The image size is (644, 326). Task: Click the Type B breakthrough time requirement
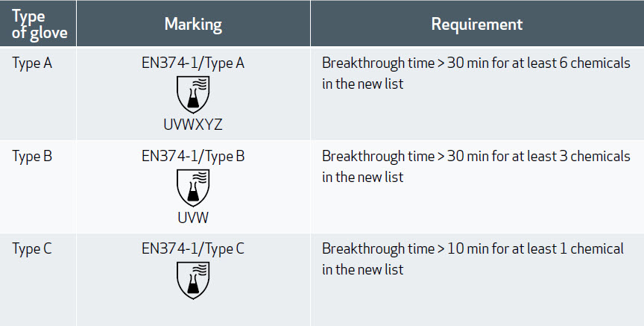(476, 166)
